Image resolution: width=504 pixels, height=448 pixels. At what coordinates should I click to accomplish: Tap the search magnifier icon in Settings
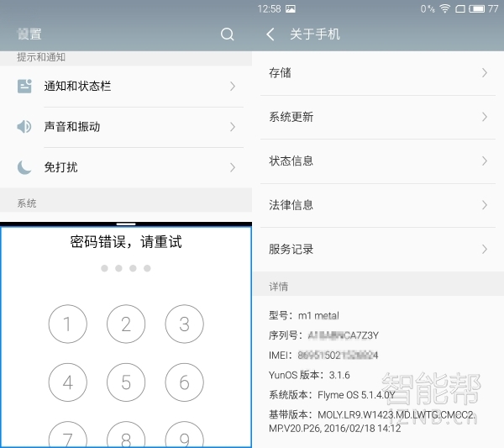coord(227,34)
